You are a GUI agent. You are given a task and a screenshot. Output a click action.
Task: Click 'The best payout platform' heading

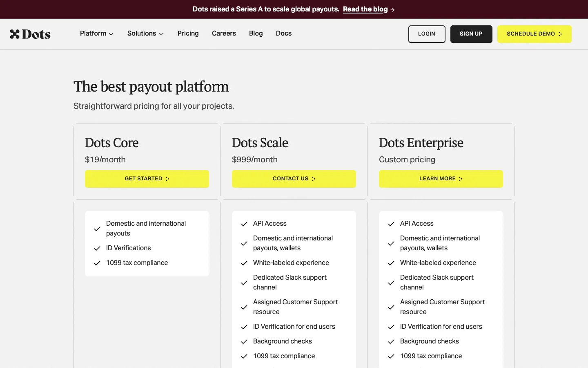(x=151, y=87)
